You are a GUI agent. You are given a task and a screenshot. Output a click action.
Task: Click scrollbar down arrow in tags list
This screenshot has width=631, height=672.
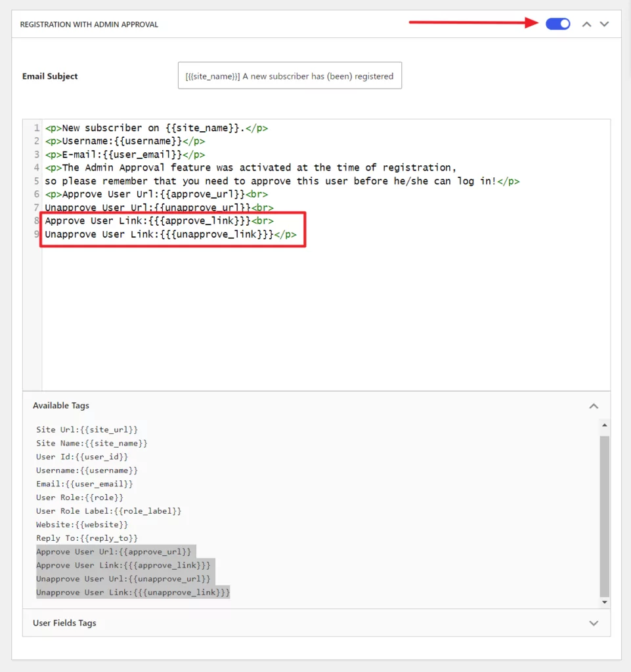(x=605, y=602)
